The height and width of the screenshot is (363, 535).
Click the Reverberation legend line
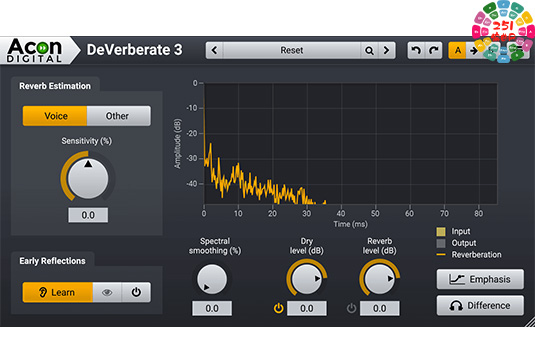[x=441, y=255]
